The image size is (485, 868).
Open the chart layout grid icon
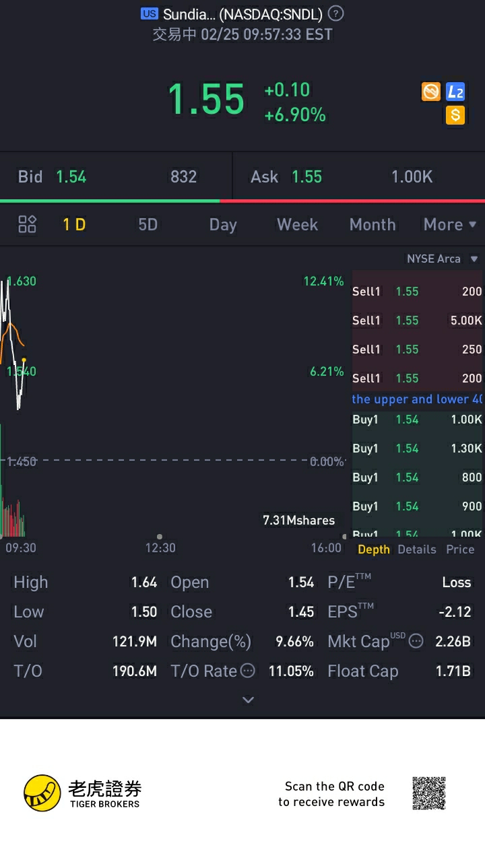(x=28, y=224)
